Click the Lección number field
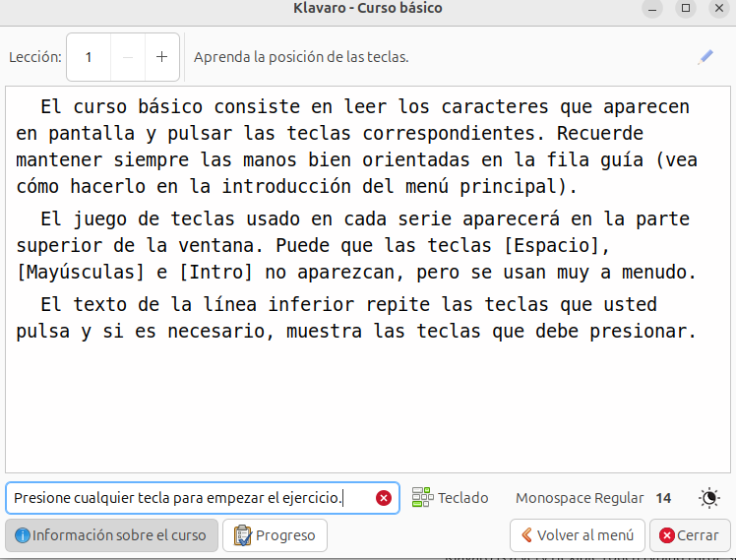The image size is (736, 560). 90,57
